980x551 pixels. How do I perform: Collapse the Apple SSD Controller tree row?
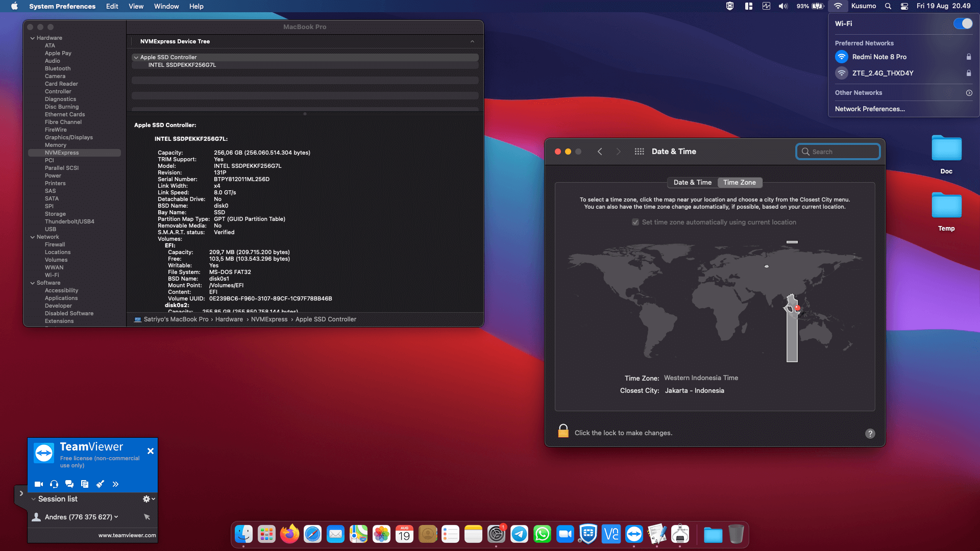[x=136, y=58]
